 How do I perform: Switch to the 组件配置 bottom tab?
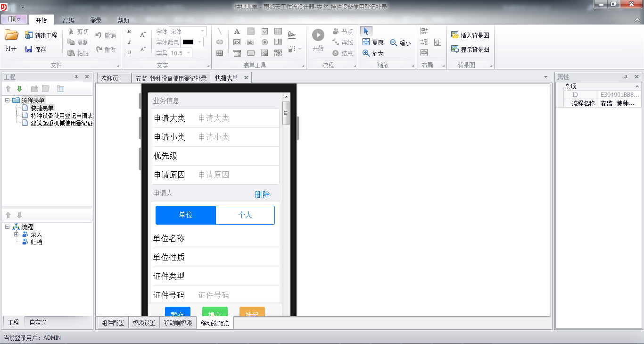[113, 323]
